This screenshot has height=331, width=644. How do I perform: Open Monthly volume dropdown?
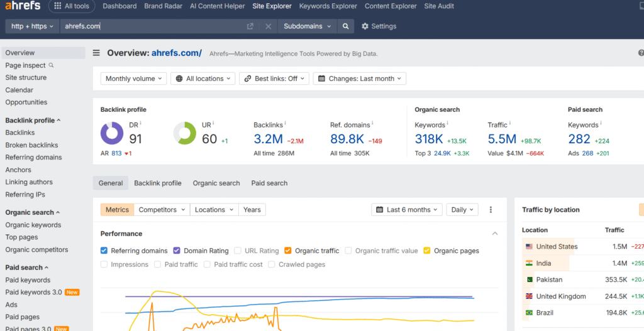pos(134,79)
